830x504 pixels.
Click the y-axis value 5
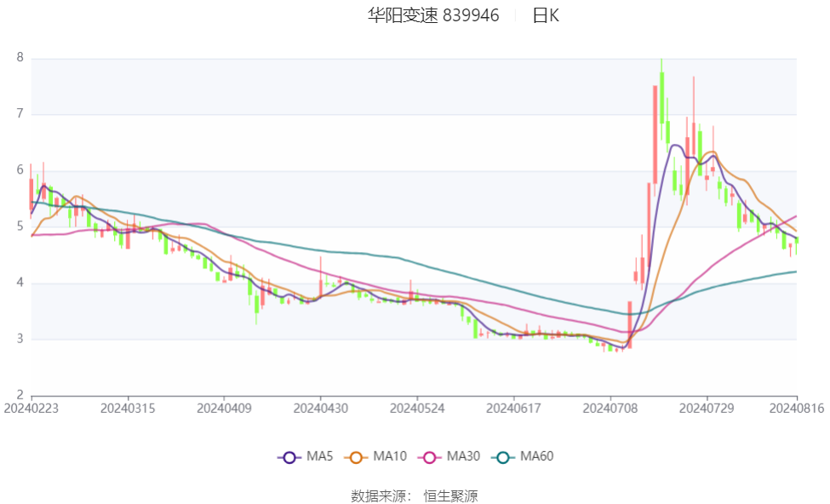[20, 226]
